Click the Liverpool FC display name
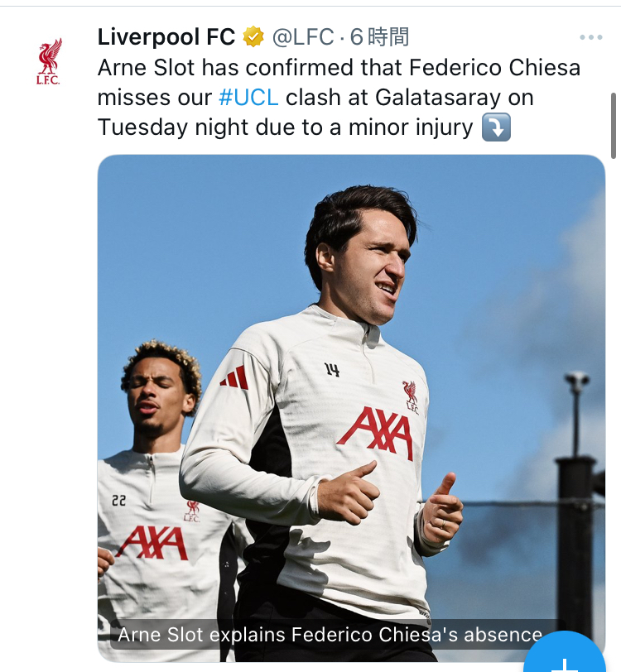The image size is (621, 672). coord(166,37)
